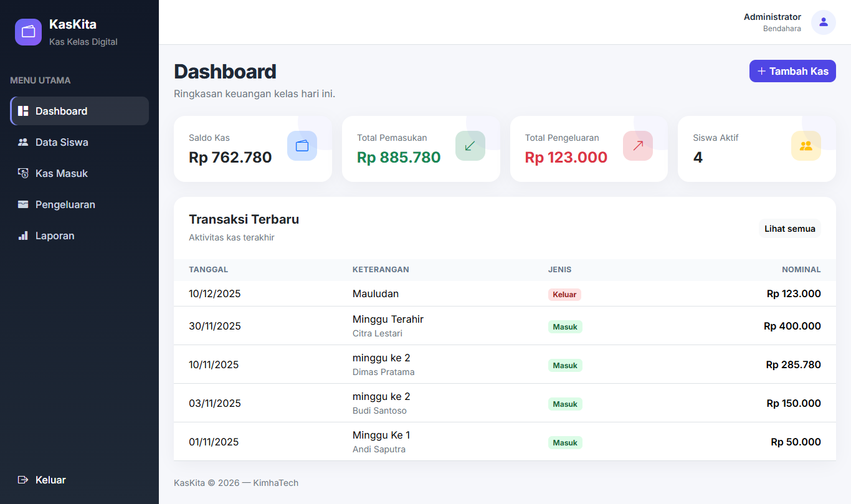This screenshot has width=851, height=504.
Task: Click the Saldo Kas value Rp 762.780
Action: click(231, 158)
